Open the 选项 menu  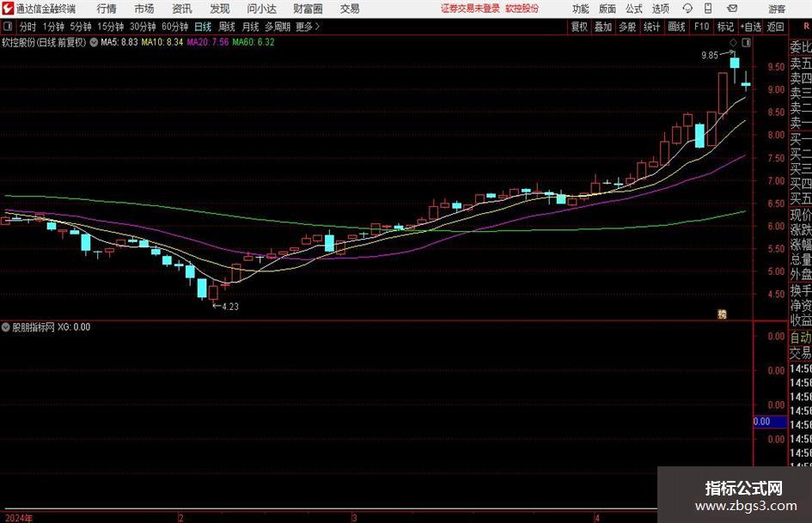point(660,9)
